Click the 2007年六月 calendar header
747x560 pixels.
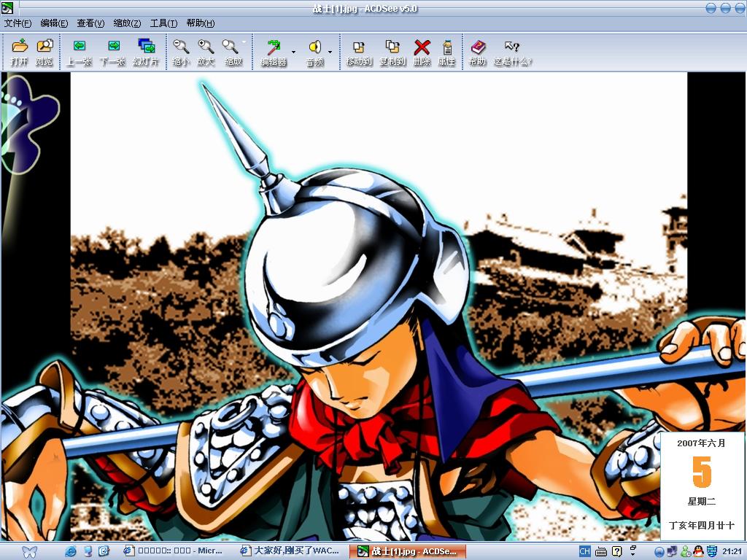click(x=701, y=443)
